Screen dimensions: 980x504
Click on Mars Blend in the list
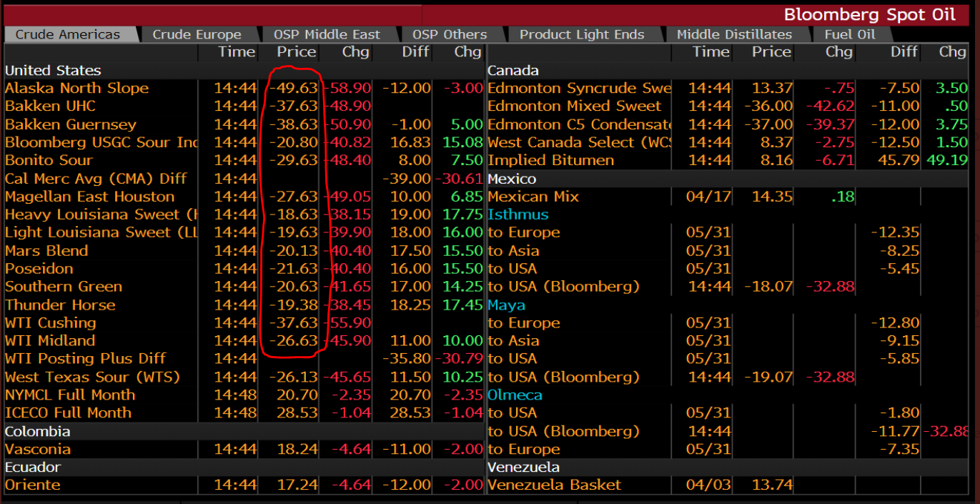tap(46, 251)
